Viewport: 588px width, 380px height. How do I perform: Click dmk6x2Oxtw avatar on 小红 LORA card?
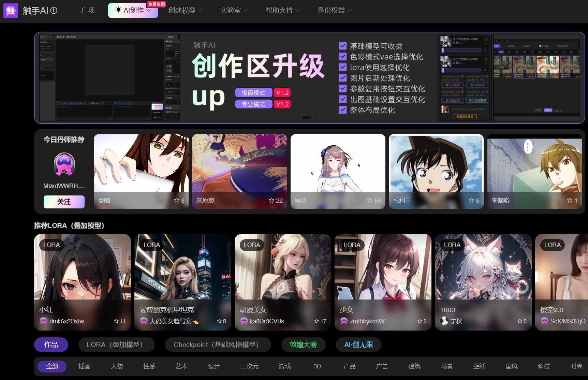point(43,321)
